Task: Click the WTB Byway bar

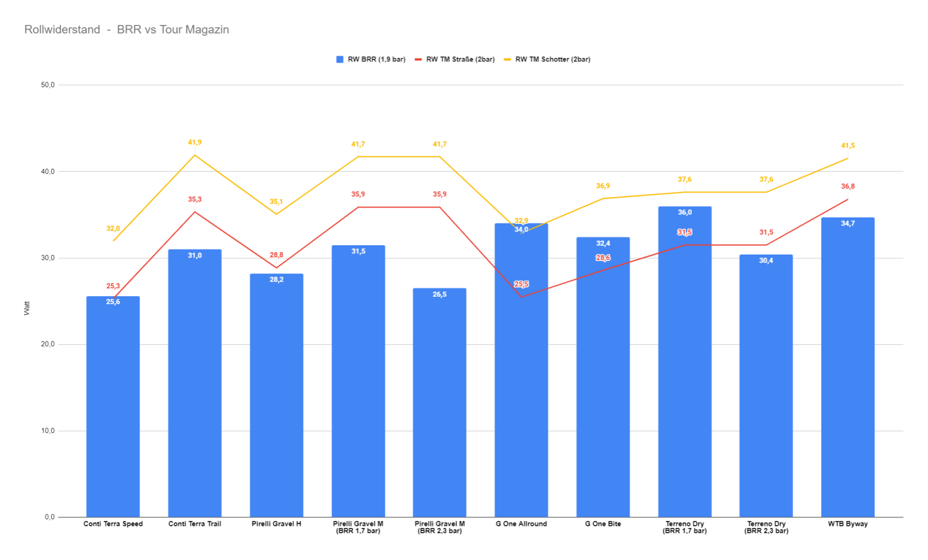Action: pyautogui.click(x=847, y=371)
